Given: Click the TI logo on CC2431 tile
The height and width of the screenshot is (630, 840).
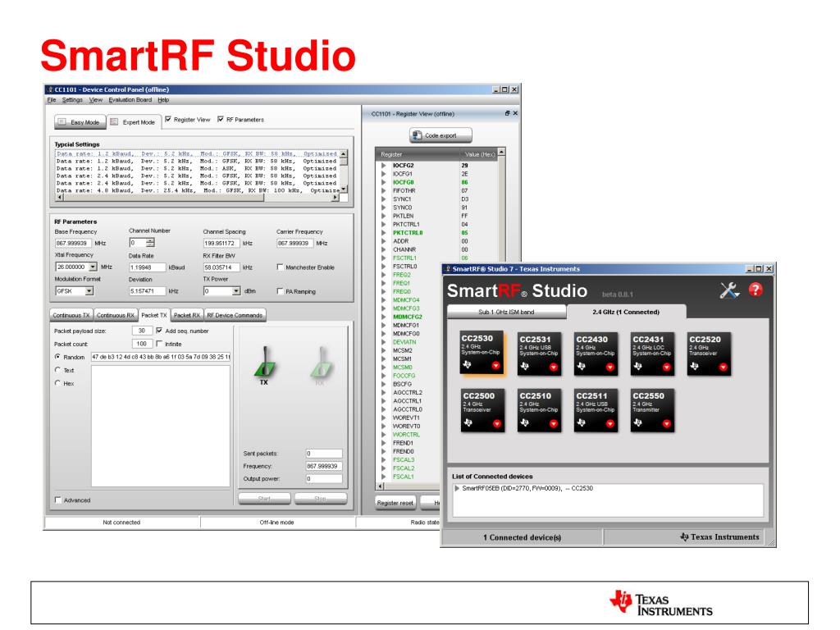Looking at the screenshot, I should coord(637,367).
